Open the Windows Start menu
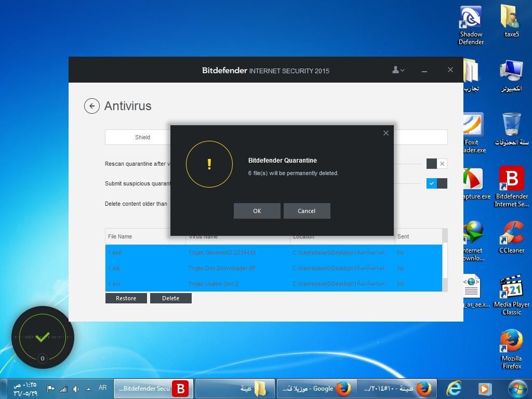This screenshot has width=532, height=399. pyautogui.click(x=518, y=389)
